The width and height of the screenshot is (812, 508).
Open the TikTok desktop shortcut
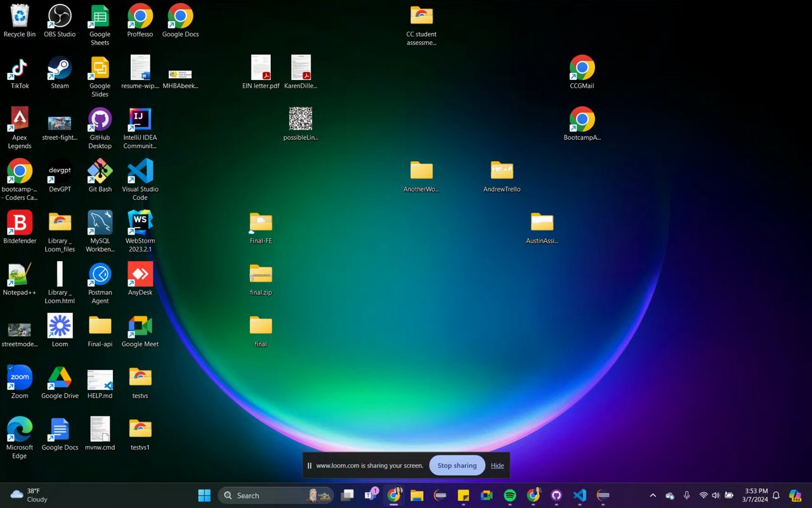(x=20, y=72)
